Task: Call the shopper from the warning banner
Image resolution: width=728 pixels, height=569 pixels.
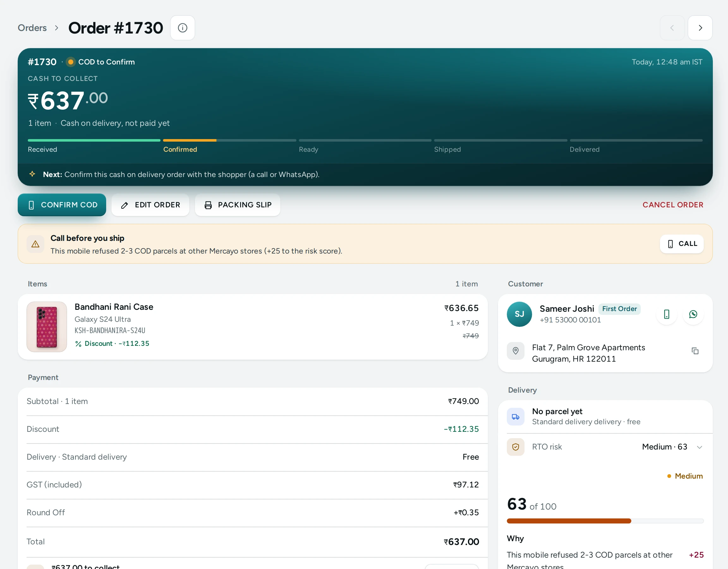Action: 682,244
